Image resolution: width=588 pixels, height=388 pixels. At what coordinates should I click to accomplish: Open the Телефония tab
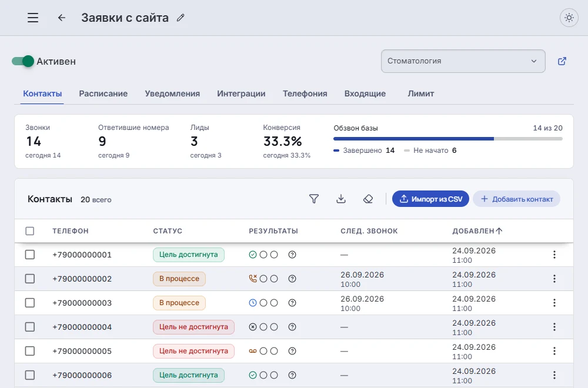[305, 93]
